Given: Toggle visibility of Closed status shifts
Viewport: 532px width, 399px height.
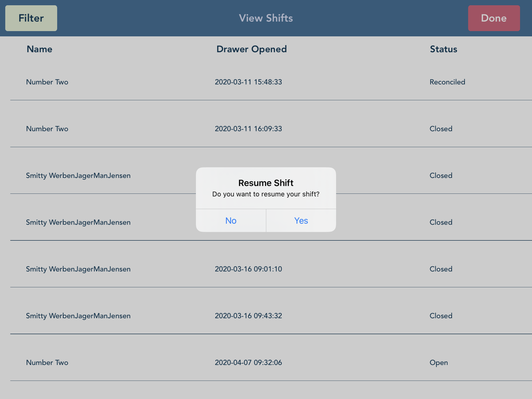Looking at the screenshot, I should (31, 18).
